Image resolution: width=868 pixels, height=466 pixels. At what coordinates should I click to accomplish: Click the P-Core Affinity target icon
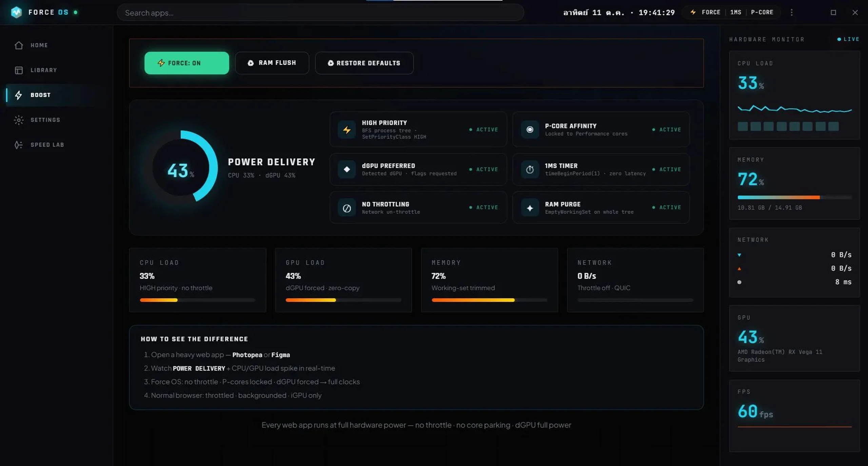point(530,129)
